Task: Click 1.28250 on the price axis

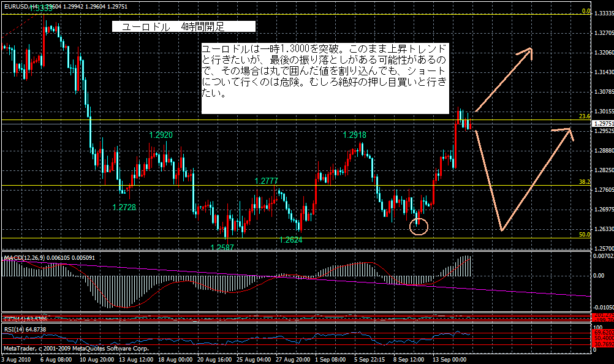Action: [604, 170]
